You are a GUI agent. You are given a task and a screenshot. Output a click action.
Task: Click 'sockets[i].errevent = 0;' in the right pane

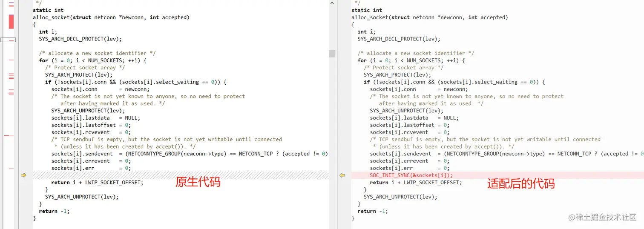click(x=409, y=161)
